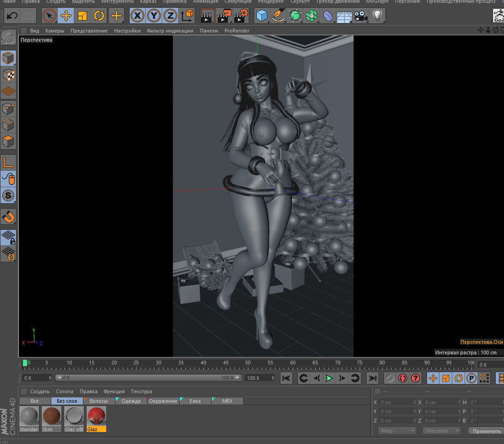Toggle Autokeying red question button
Screen dimensions: 504x444
pos(415,378)
